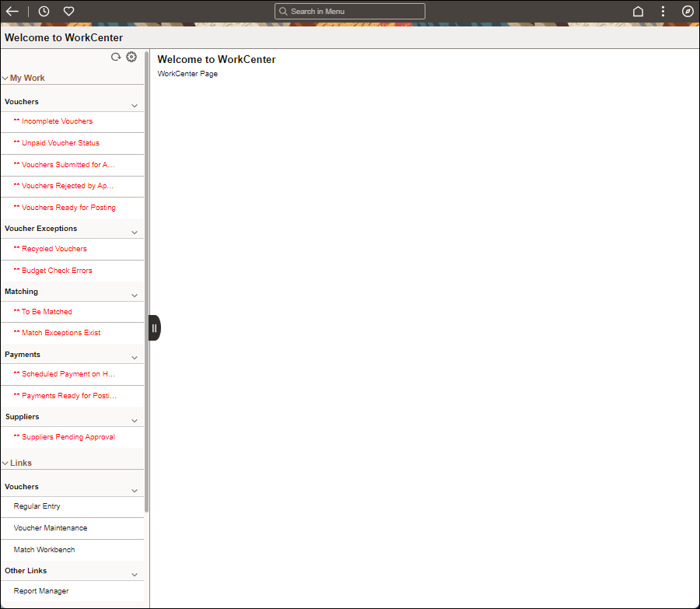Open favorites heart icon
This screenshot has width=700, height=609.
click(68, 11)
